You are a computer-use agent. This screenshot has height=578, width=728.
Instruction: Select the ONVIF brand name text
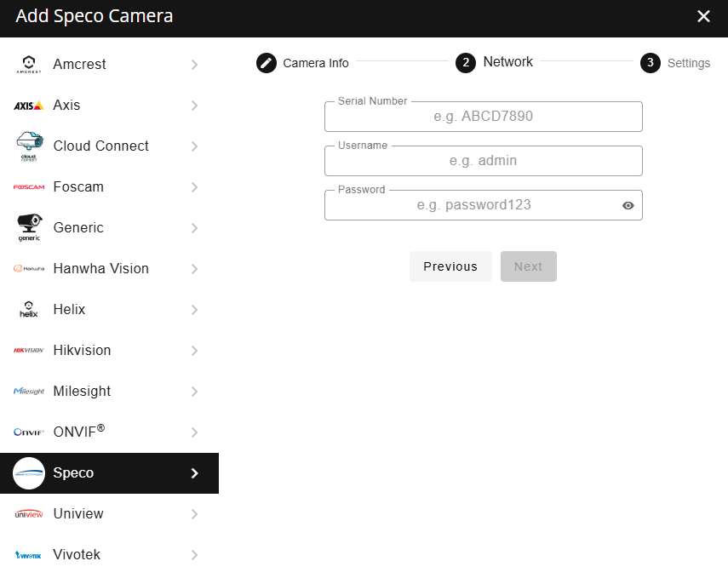click(x=79, y=432)
